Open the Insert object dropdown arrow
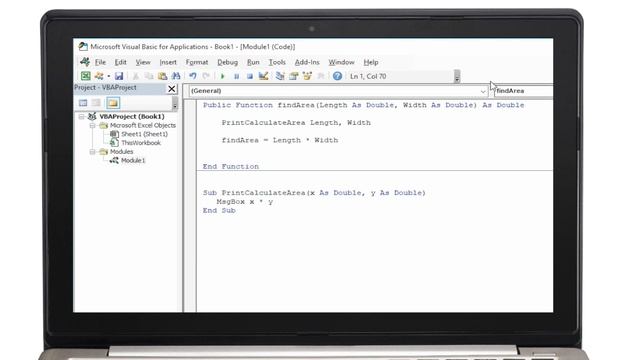Screen dimensions: 640x360 (x=108, y=76)
